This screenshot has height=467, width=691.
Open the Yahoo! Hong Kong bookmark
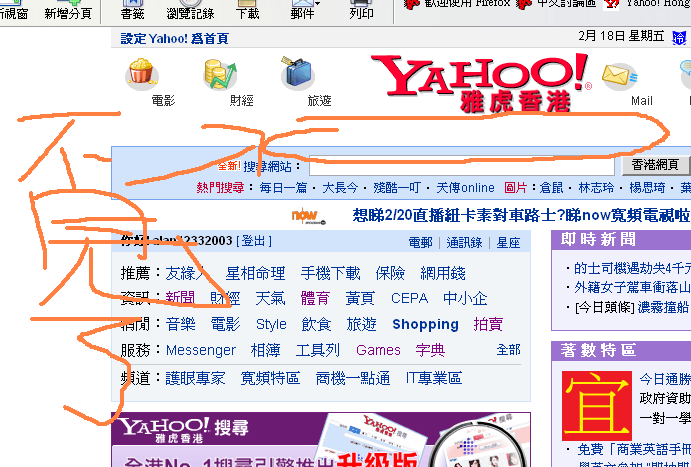[647, 4]
